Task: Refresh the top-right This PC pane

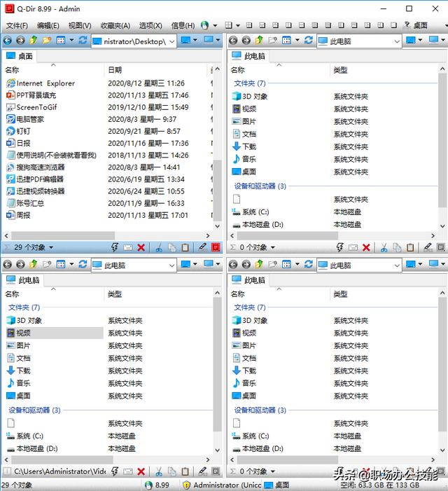Action: pyautogui.click(x=309, y=40)
